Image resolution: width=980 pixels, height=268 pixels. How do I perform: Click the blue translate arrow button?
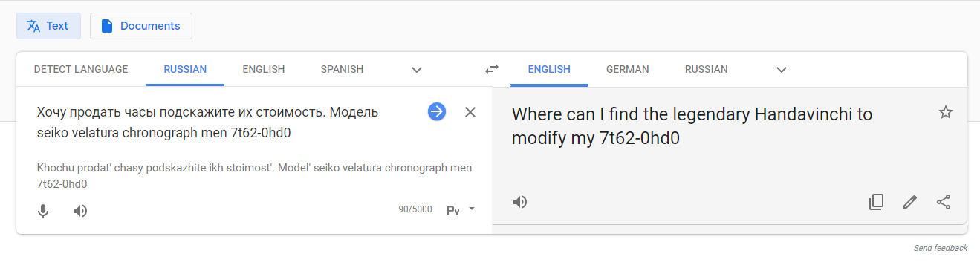tap(437, 112)
